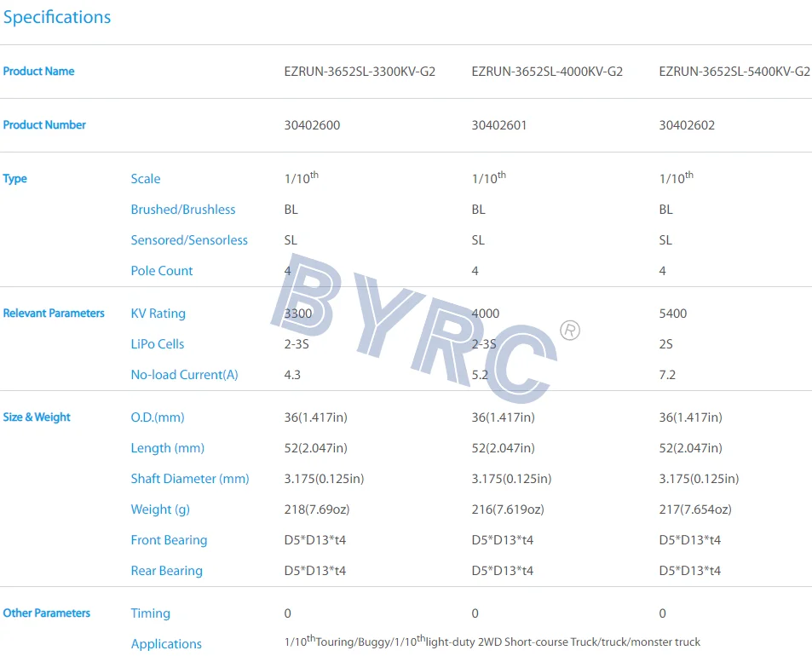Click the Other Parameters section label
The image size is (812, 656).
[47, 613]
